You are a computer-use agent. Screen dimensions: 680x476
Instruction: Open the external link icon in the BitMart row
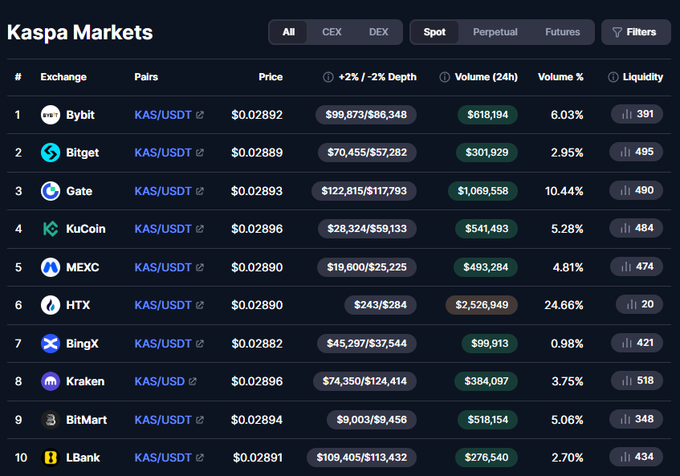[199, 420]
